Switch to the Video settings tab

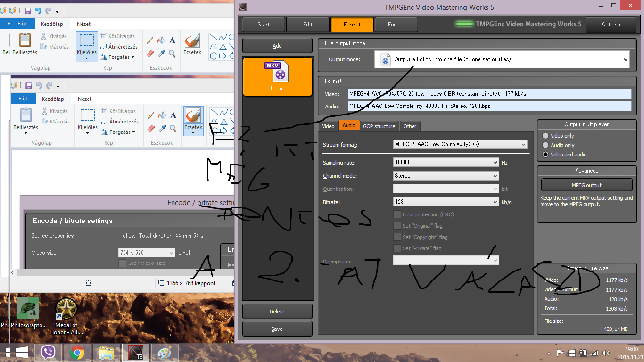tap(328, 126)
